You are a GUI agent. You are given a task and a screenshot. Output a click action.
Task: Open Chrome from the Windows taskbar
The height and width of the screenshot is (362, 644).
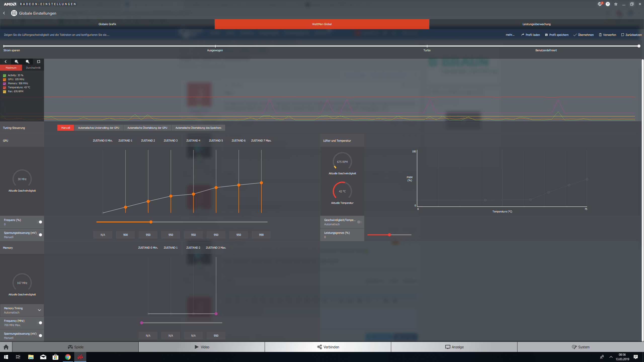68,357
